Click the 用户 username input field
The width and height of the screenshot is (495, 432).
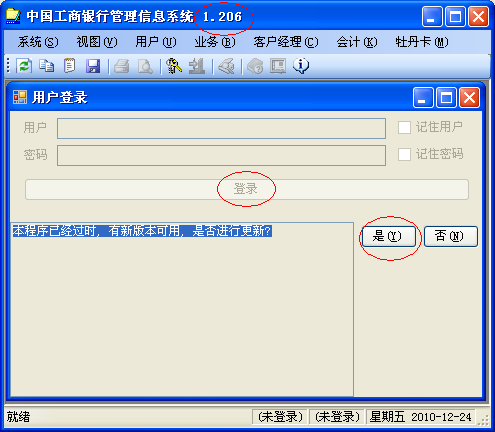click(221, 128)
